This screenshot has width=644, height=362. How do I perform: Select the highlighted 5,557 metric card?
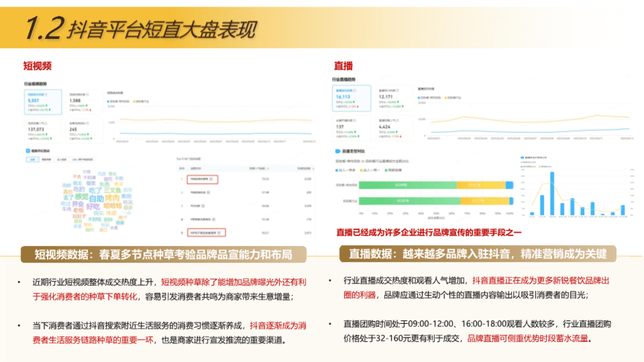pos(43,102)
